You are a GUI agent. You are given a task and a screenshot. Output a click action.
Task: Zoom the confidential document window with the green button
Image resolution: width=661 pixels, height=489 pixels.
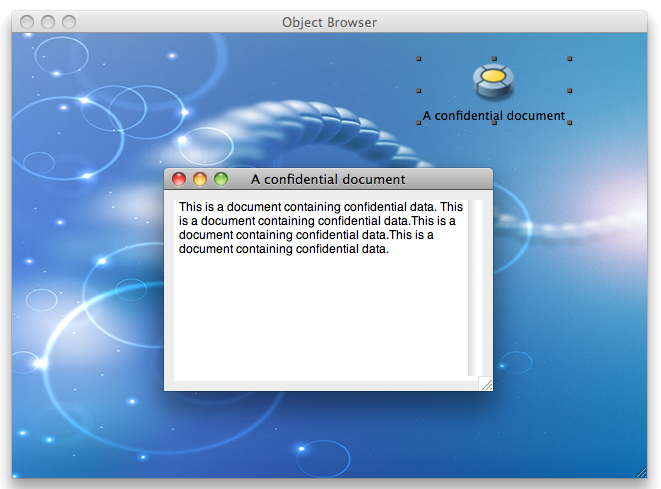pos(221,179)
